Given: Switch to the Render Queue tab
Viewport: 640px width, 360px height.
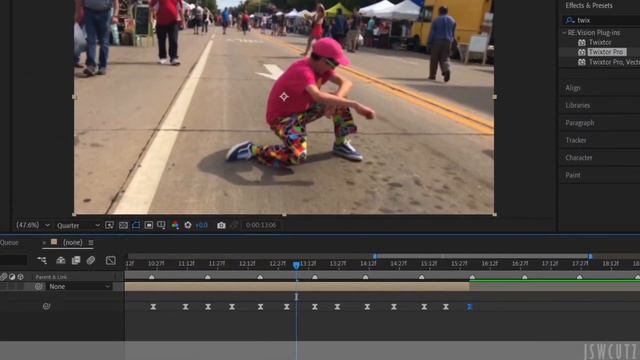Looking at the screenshot, I should pyautogui.click(x=9, y=242).
